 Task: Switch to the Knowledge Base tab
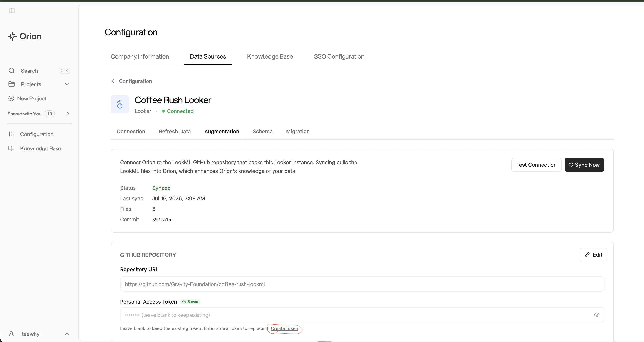pos(270,56)
